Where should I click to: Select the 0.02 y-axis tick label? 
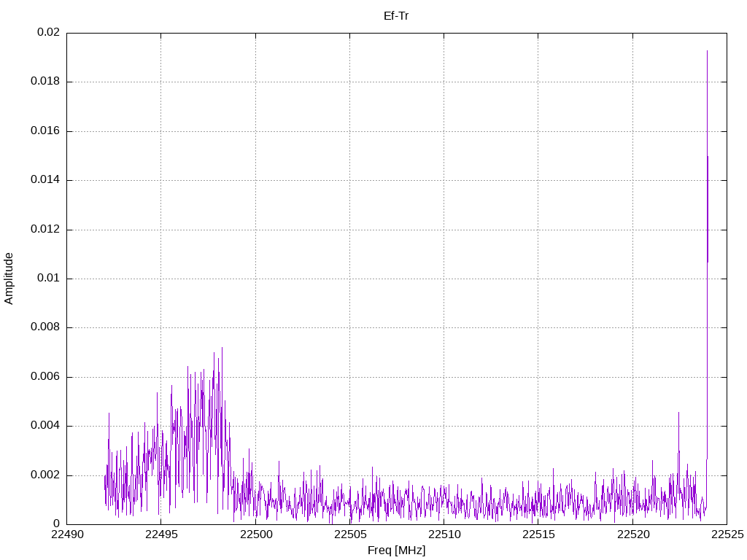pos(47,33)
